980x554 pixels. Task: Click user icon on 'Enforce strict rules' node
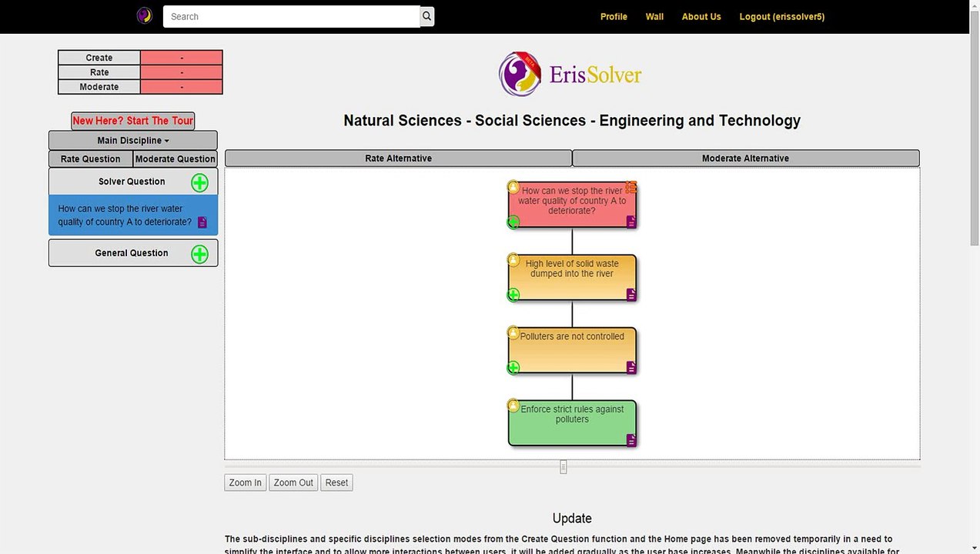pyautogui.click(x=513, y=405)
